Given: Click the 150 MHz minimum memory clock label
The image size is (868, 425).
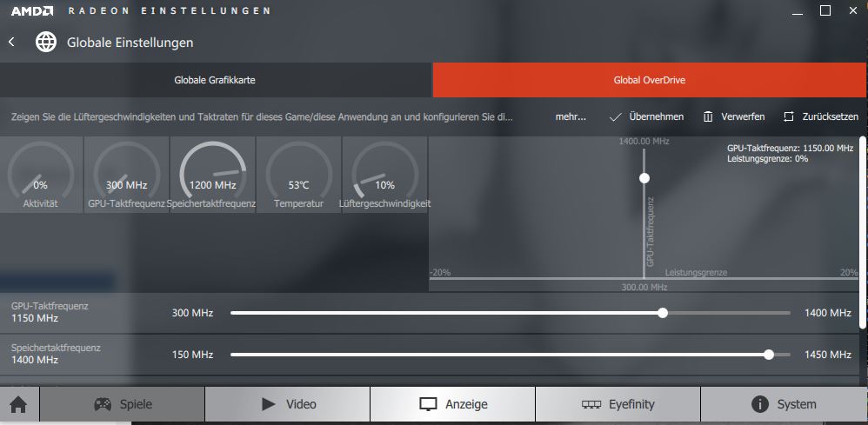Looking at the screenshot, I should point(192,355).
